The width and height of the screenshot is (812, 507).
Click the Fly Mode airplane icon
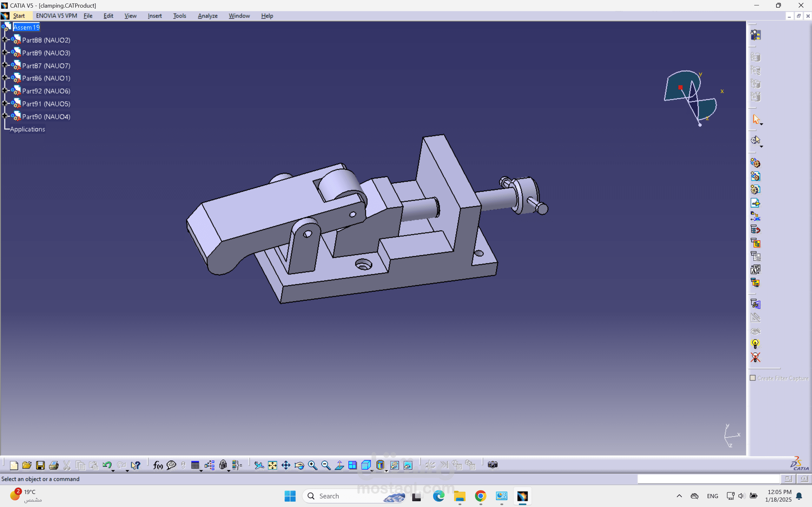[259, 465]
